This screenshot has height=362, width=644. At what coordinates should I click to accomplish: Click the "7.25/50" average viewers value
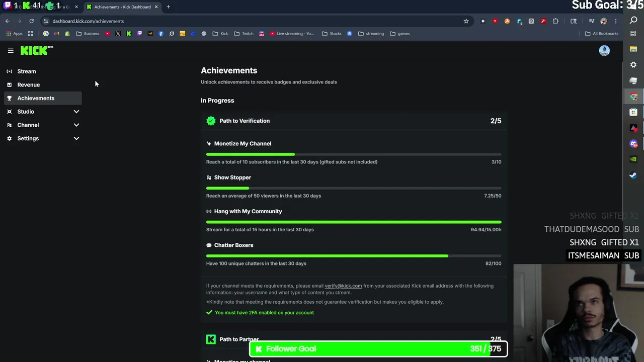[x=493, y=196]
